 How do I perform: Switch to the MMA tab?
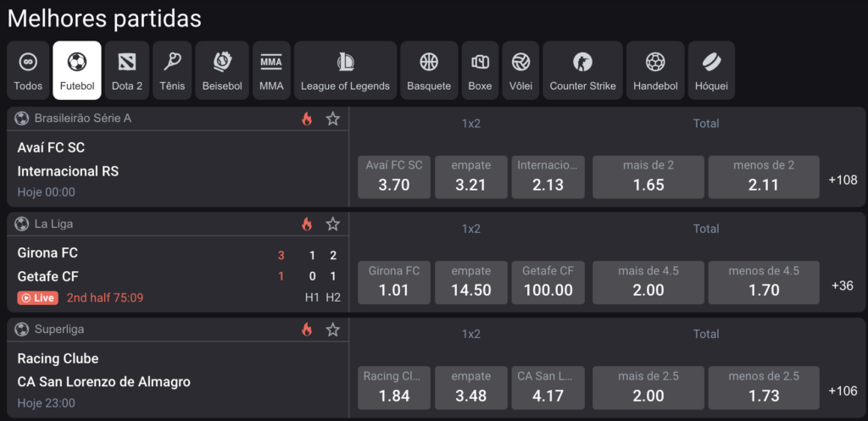(x=271, y=70)
